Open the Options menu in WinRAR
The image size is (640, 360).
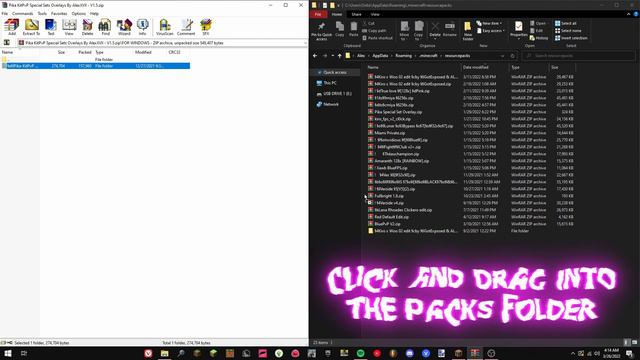[x=78, y=13]
